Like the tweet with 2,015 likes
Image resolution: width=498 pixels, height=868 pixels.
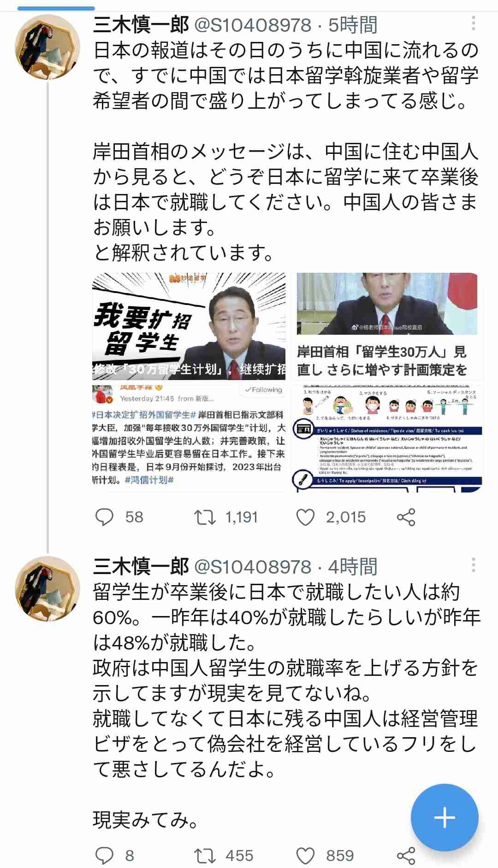pyautogui.click(x=305, y=517)
